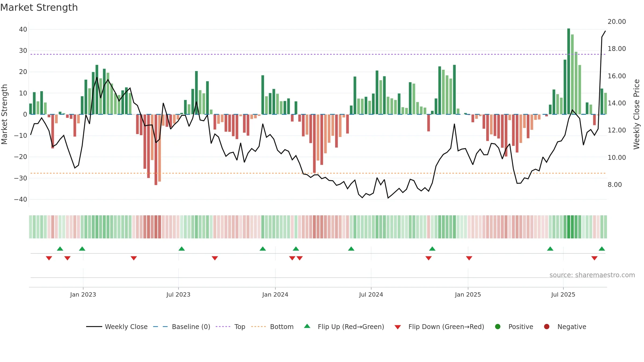This screenshot has width=644, height=362.
Task: Click the tallest green bar above 40
Action: (x=569, y=71)
